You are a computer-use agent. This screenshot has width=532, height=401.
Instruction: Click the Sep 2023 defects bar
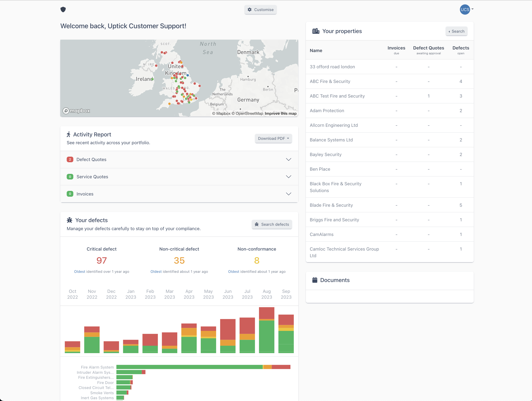click(x=286, y=334)
